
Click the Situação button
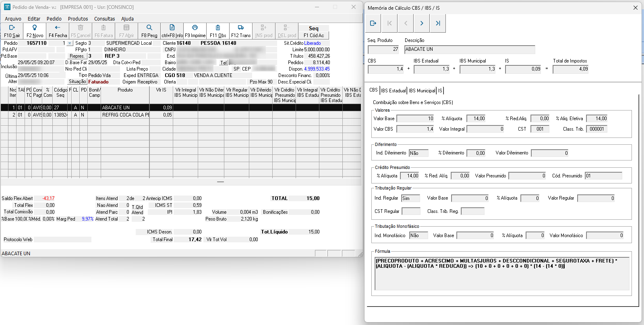77,81
